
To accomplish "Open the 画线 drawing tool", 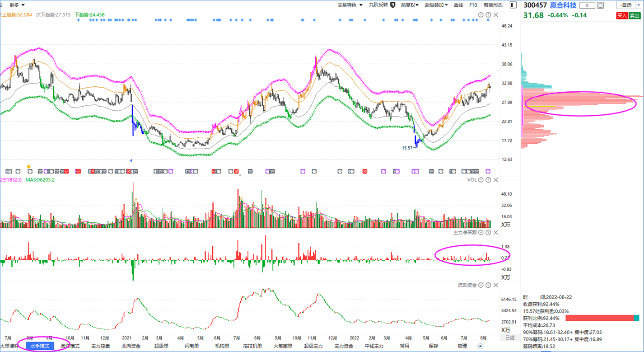I will pyautogui.click(x=458, y=5).
